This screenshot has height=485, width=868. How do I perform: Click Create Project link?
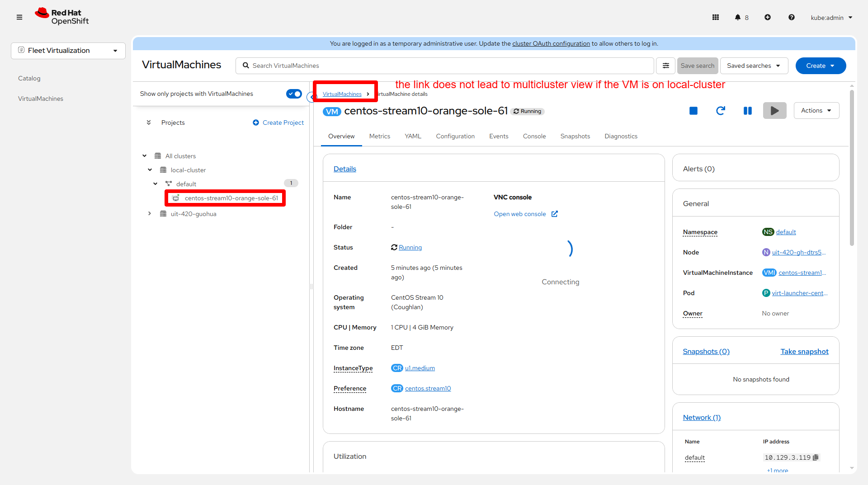(x=278, y=122)
